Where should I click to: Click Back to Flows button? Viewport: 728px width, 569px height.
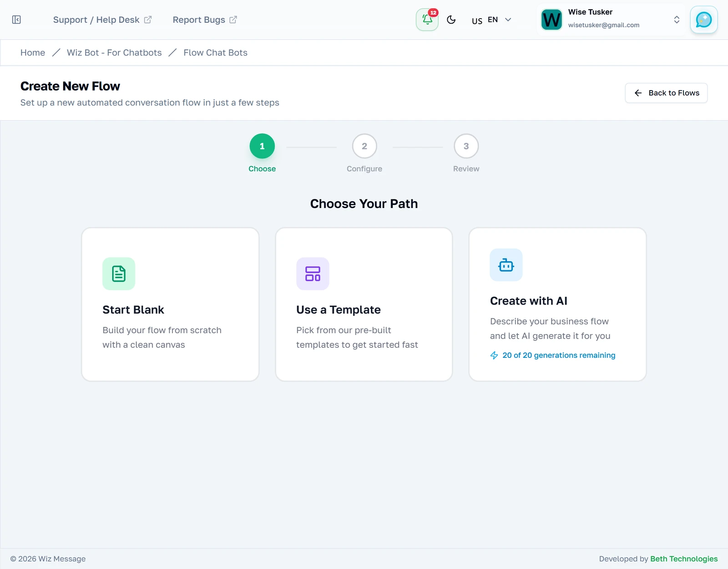pyautogui.click(x=666, y=93)
